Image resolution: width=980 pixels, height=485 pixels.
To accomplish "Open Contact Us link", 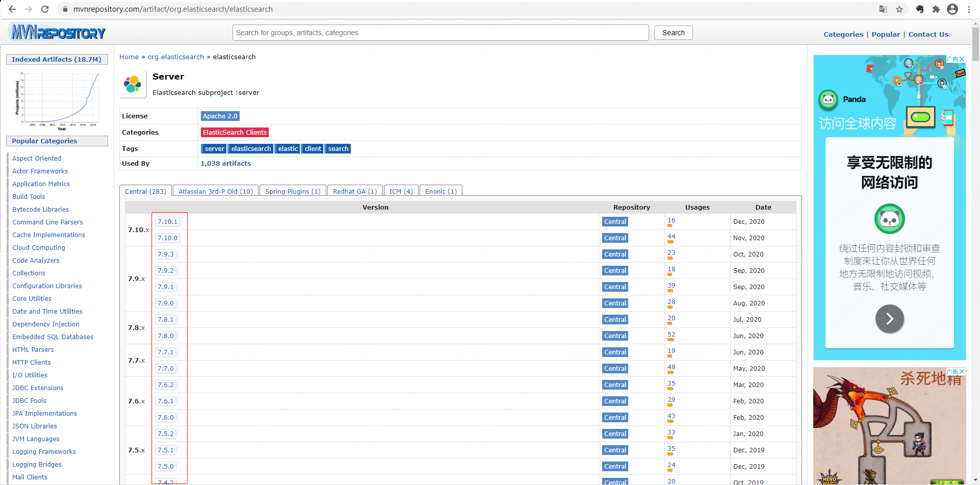I will pos(928,34).
